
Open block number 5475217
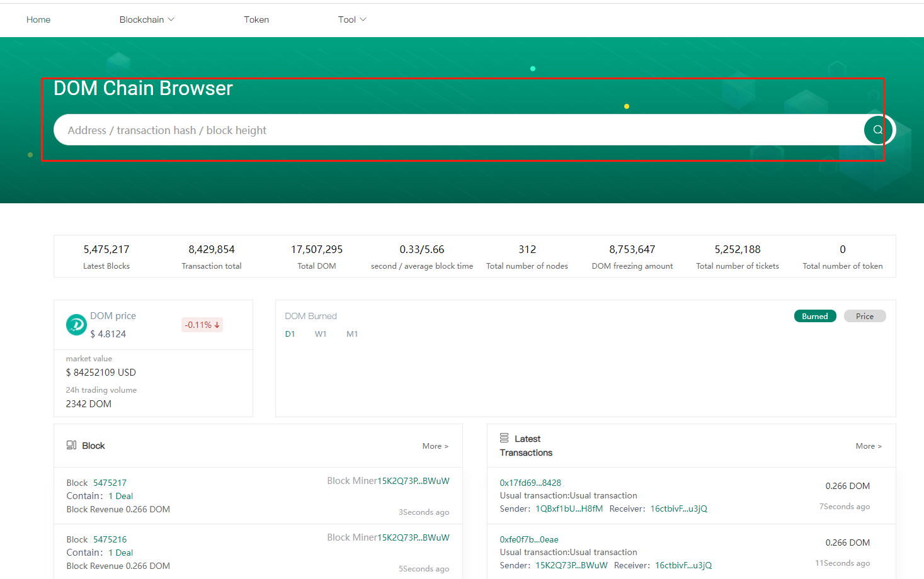(110, 483)
